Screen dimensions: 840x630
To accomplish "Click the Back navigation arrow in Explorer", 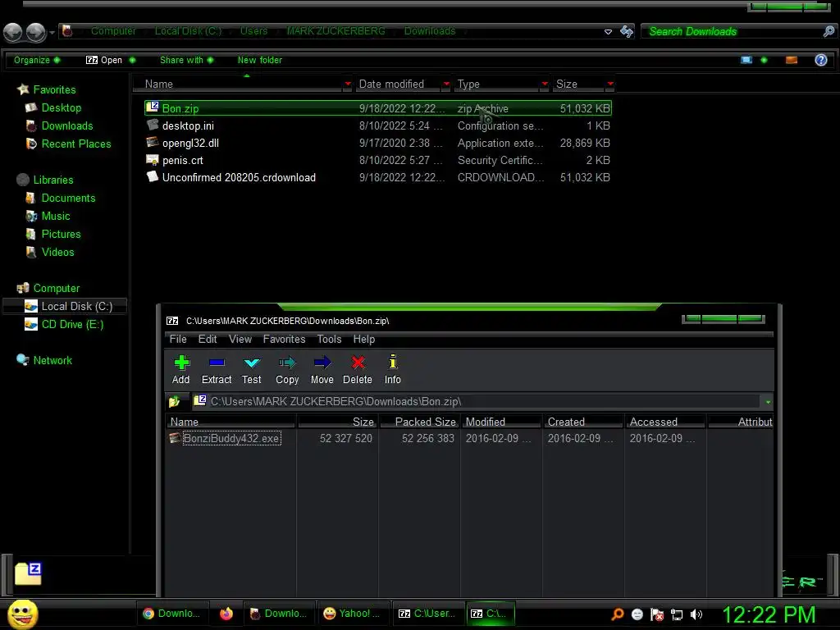I will [13, 32].
